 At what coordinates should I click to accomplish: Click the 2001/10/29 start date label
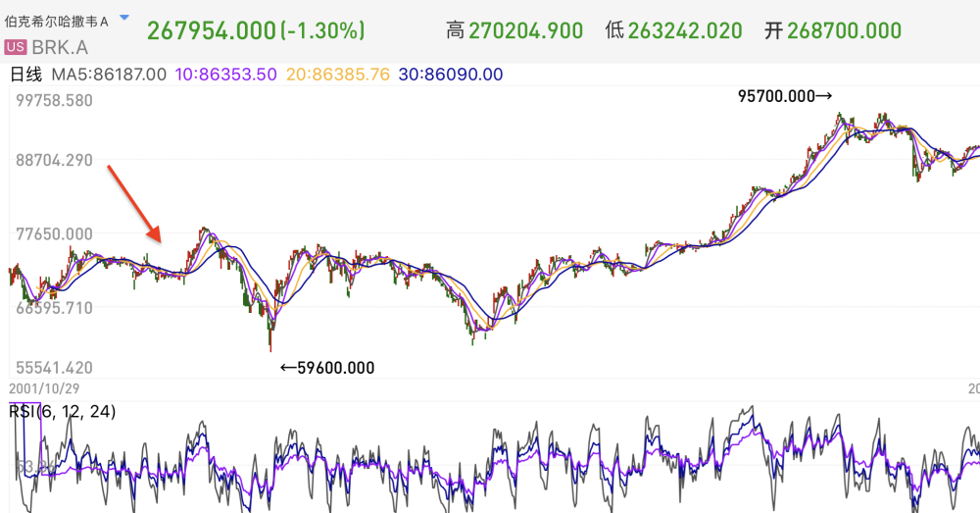[x=44, y=388]
